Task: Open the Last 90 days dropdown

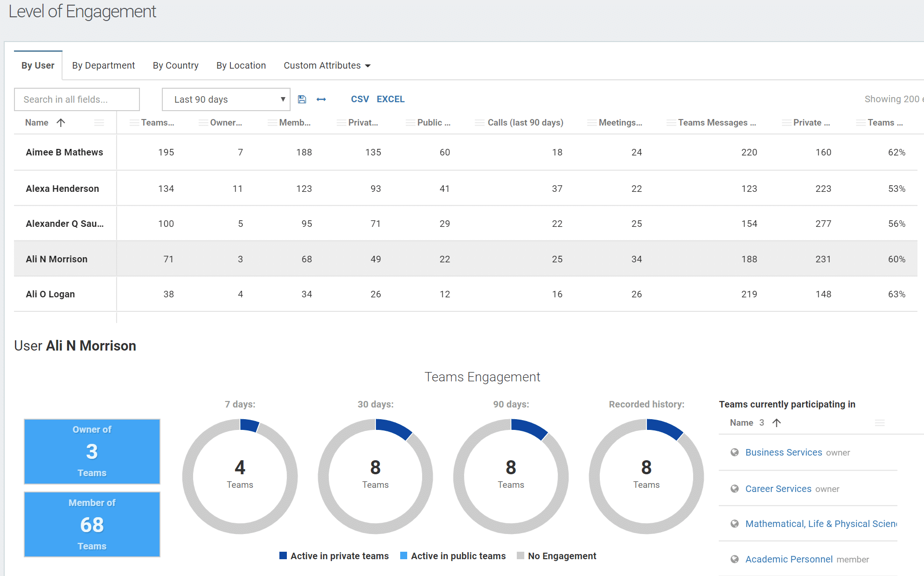Action: point(226,99)
